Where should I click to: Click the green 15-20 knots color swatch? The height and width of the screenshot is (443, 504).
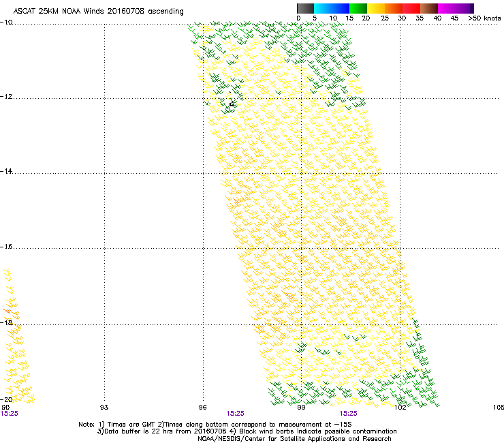[x=358, y=8]
